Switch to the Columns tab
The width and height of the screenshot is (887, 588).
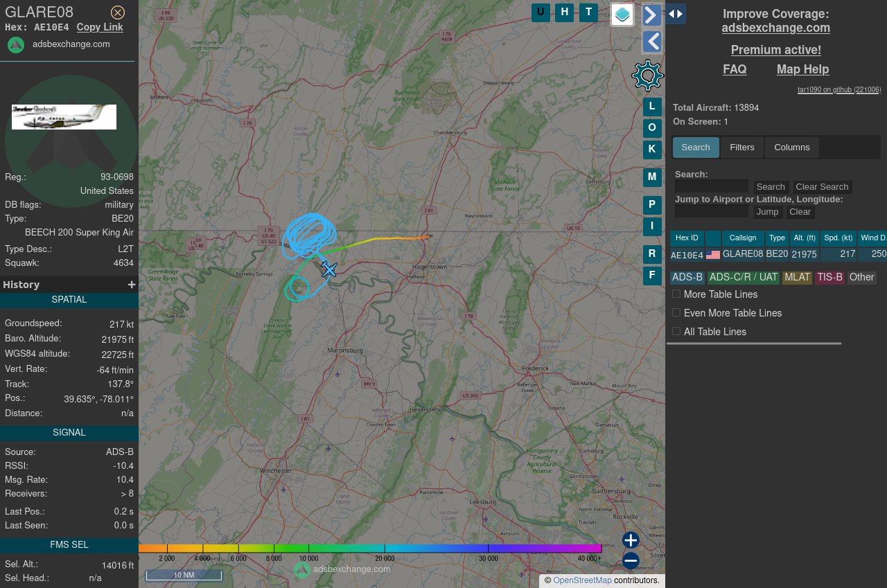pos(792,148)
